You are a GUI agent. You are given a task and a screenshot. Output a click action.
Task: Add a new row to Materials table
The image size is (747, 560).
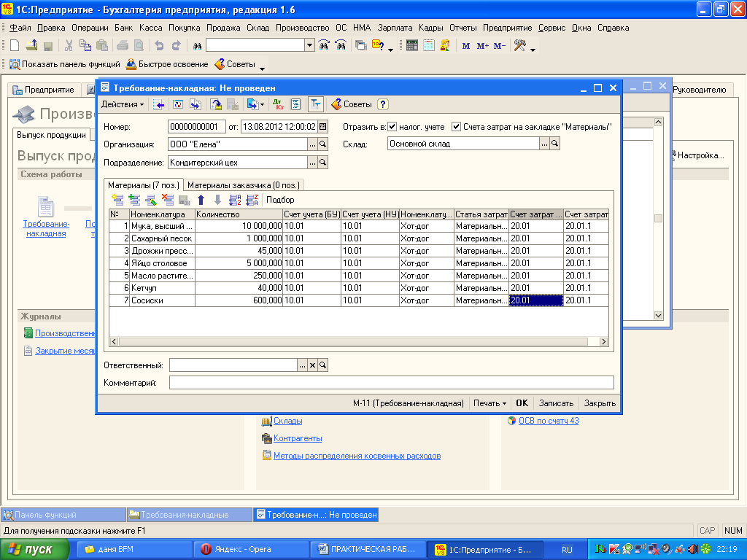click(117, 200)
